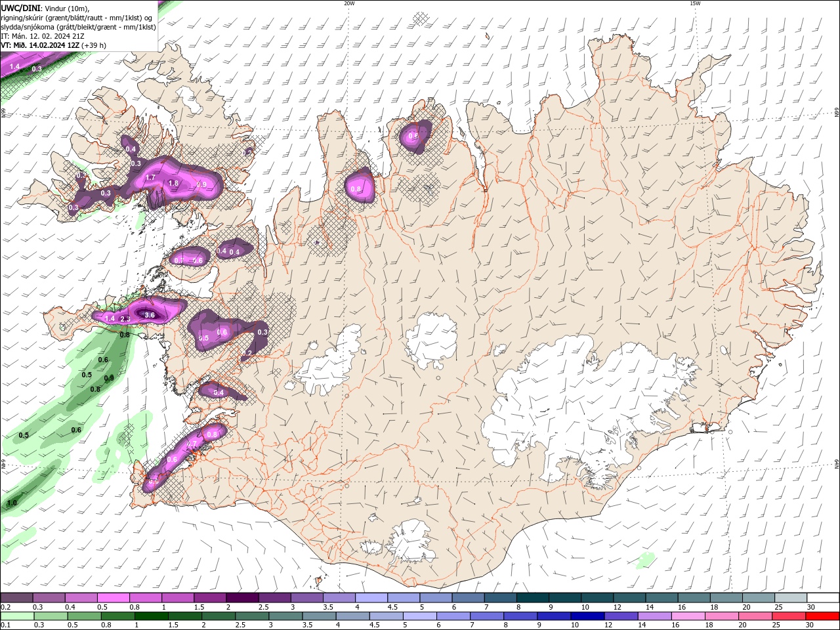Click the small green rain patch off southeast coast
The height and width of the screenshot is (630, 840).
click(646, 560)
